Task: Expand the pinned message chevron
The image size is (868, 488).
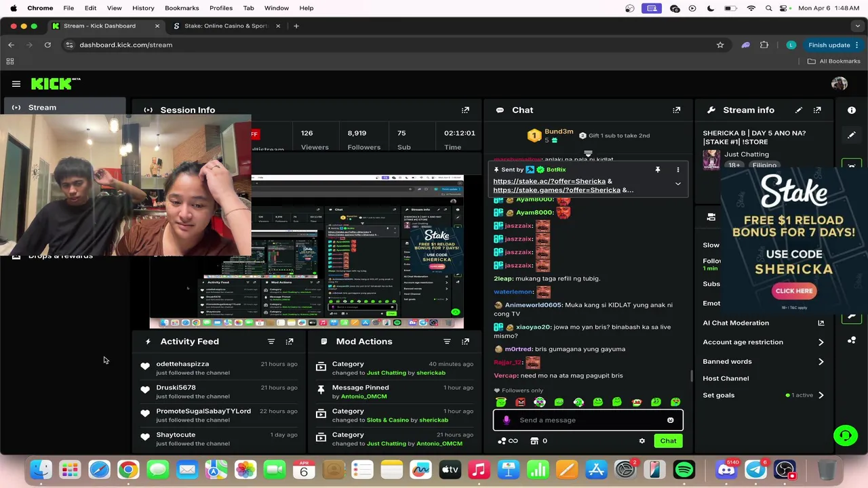Action: pyautogui.click(x=677, y=184)
